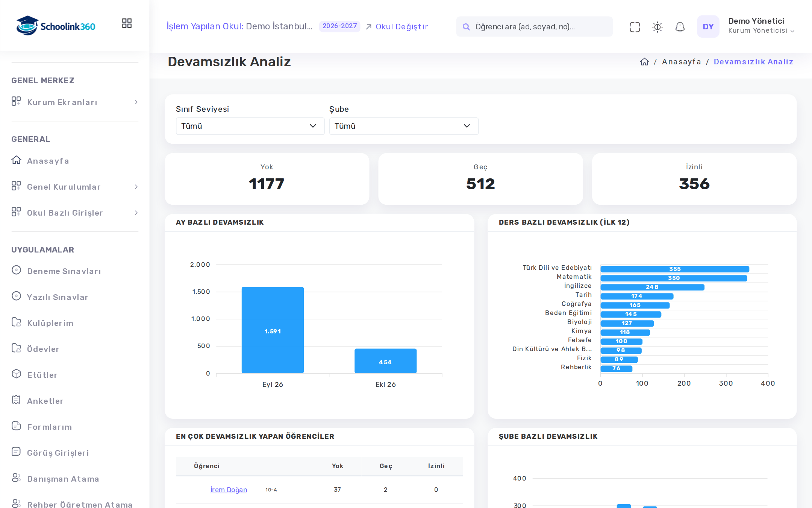The image size is (812, 508).
Task: Toggle the sidebar grid icon
Action: coord(127,23)
